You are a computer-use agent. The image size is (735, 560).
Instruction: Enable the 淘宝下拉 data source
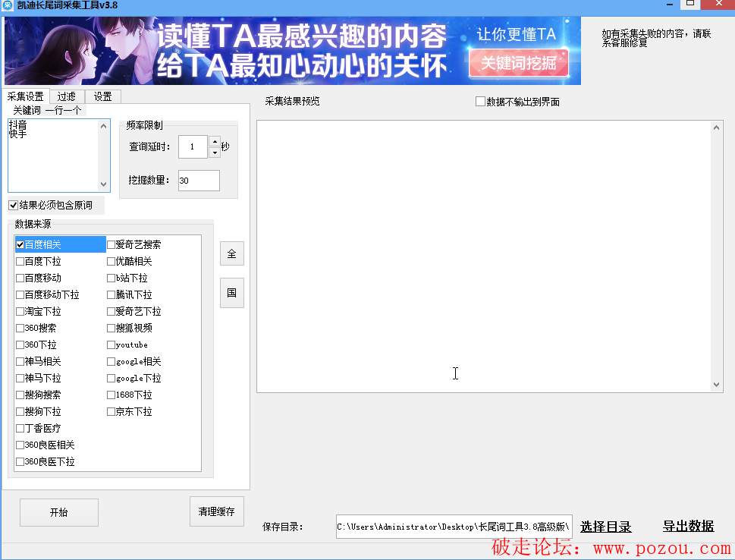(20, 312)
